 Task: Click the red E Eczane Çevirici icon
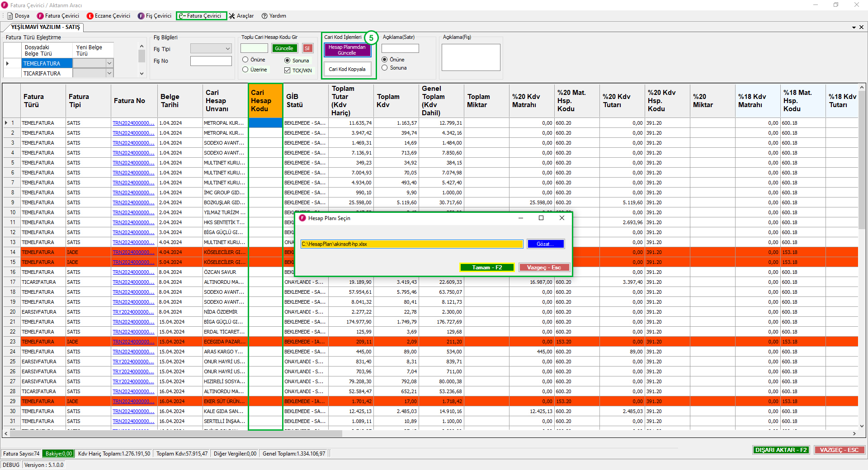pos(90,16)
